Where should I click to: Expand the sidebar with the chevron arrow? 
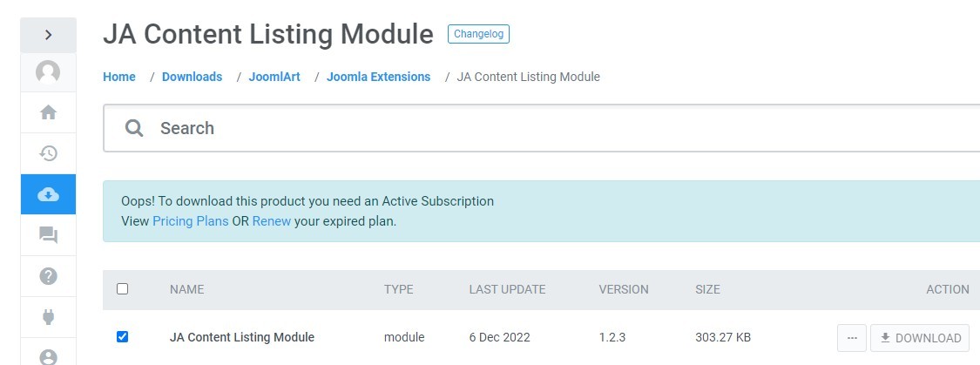coord(49,35)
